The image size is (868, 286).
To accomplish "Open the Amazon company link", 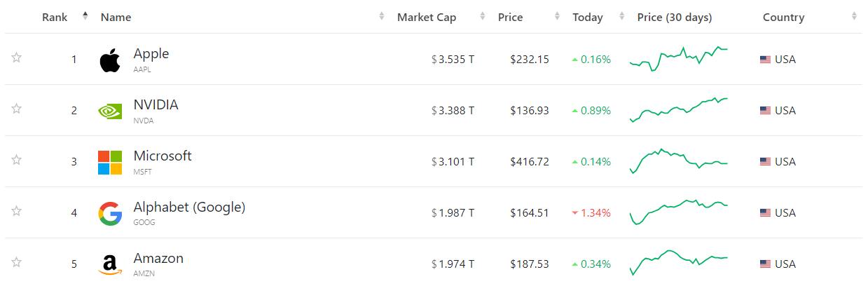I will 158,259.
